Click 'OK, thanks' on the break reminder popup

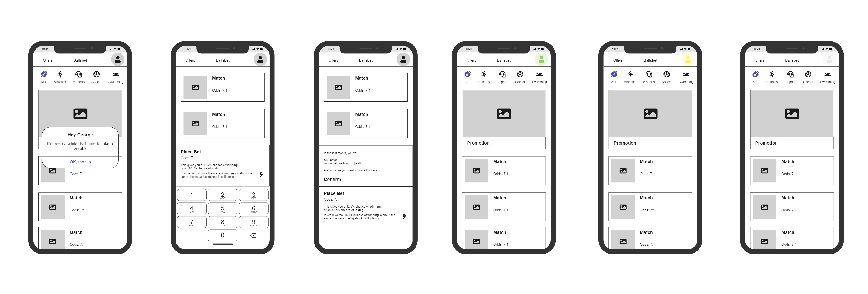coord(79,162)
